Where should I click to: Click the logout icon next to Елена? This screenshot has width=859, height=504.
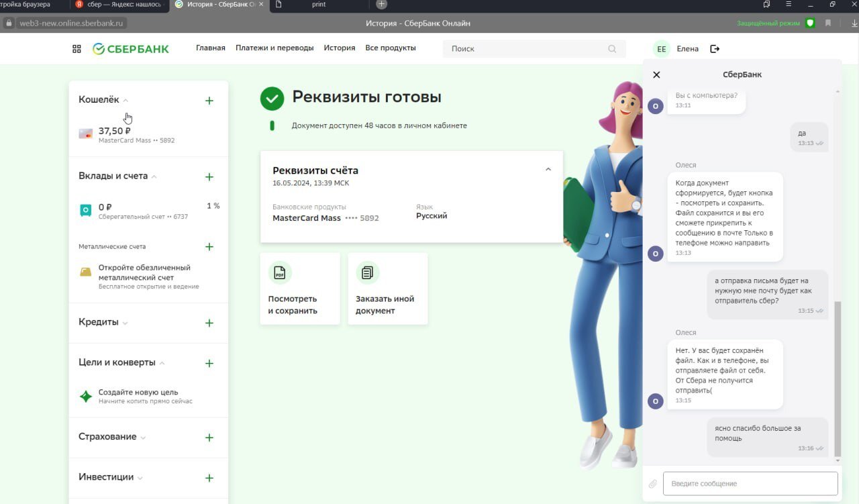pyautogui.click(x=715, y=49)
